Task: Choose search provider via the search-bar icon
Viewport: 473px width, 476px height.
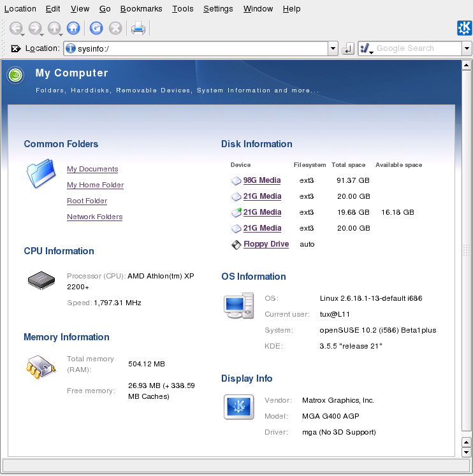Action: [367, 48]
